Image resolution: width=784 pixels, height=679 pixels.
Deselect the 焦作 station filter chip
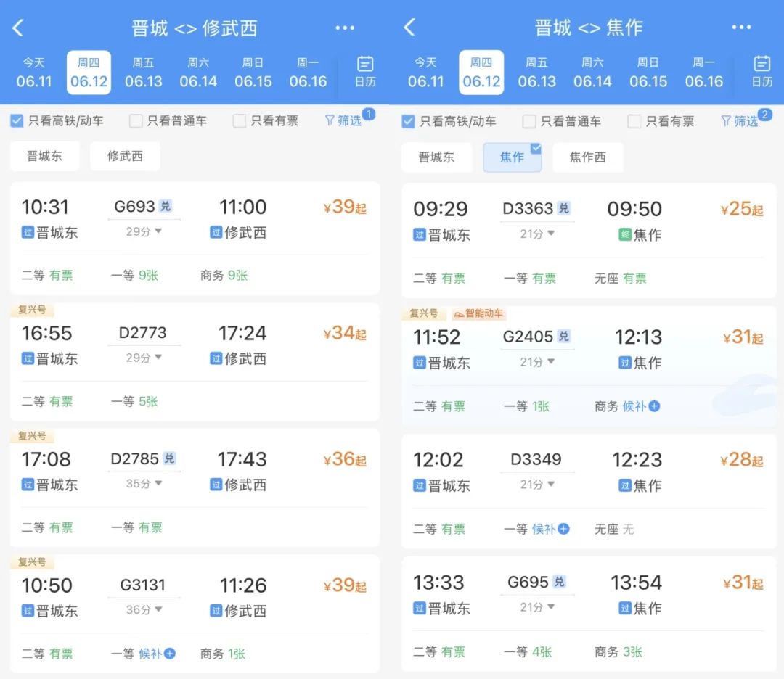click(x=512, y=157)
